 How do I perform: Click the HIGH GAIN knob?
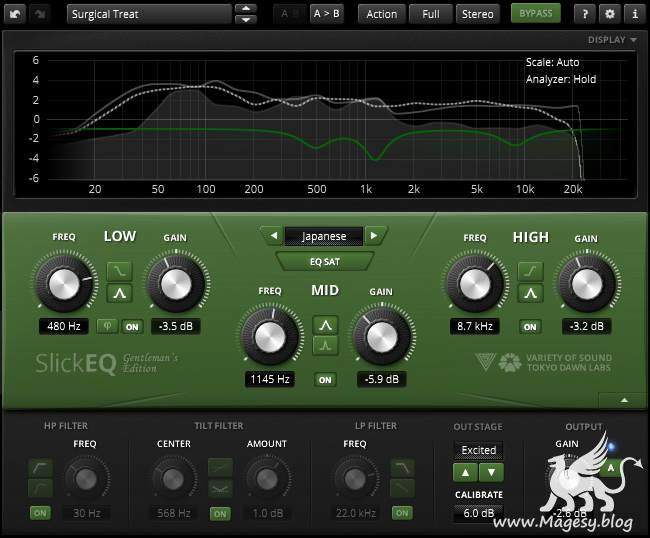point(587,285)
